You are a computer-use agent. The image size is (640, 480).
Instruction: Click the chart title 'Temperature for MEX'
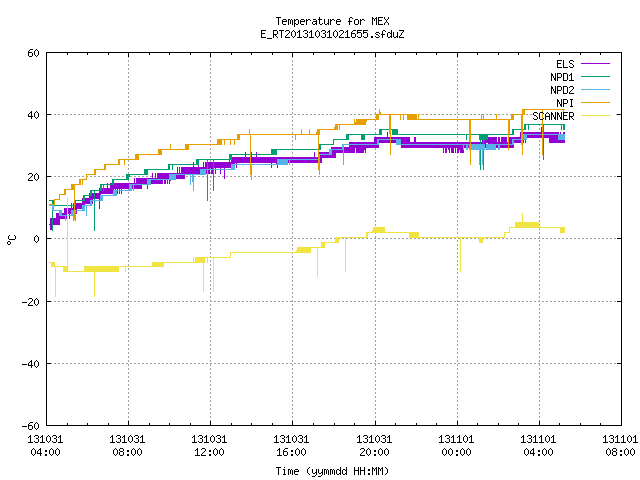[332, 21]
